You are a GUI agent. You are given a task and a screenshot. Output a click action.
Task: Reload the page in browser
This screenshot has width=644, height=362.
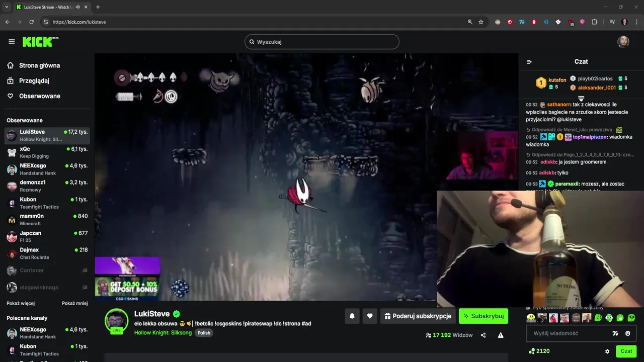[31, 22]
